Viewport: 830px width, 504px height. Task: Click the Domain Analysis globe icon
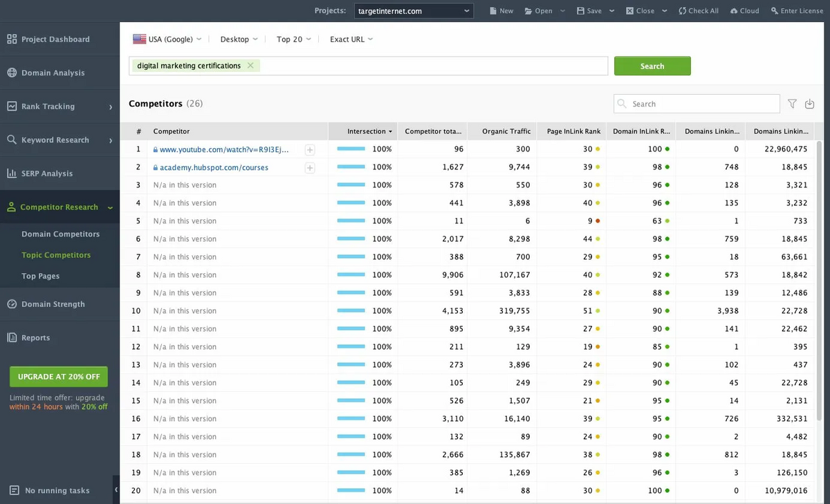(x=12, y=73)
